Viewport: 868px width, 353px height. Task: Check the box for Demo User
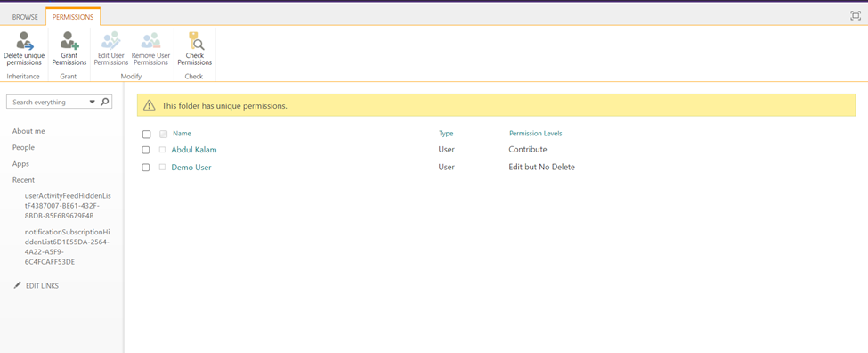click(146, 168)
